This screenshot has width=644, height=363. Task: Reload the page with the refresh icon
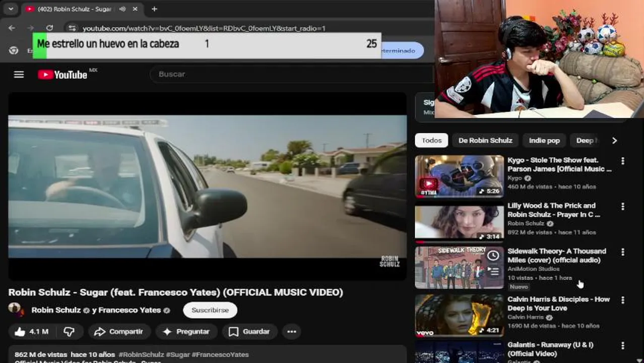pos(49,28)
